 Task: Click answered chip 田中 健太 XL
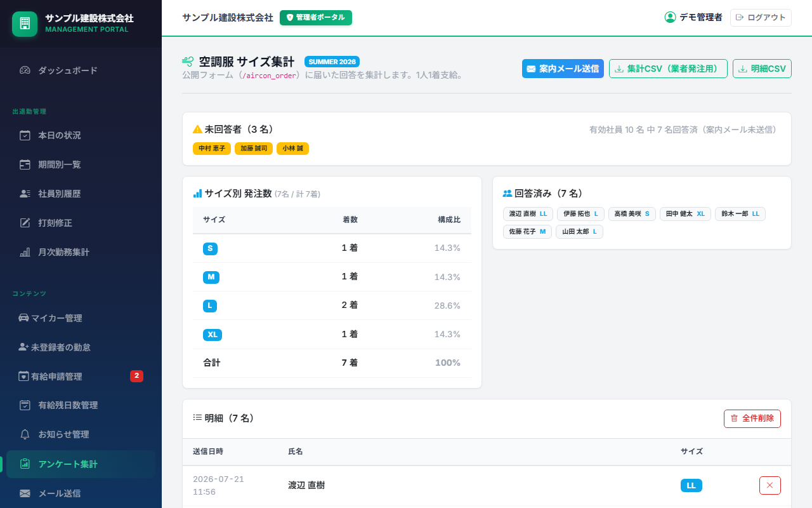click(x=685, y=214)
